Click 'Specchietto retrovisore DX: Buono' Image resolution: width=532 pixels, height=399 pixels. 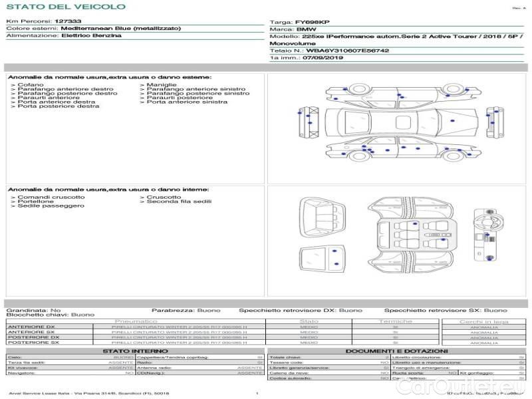coord(301,311)
